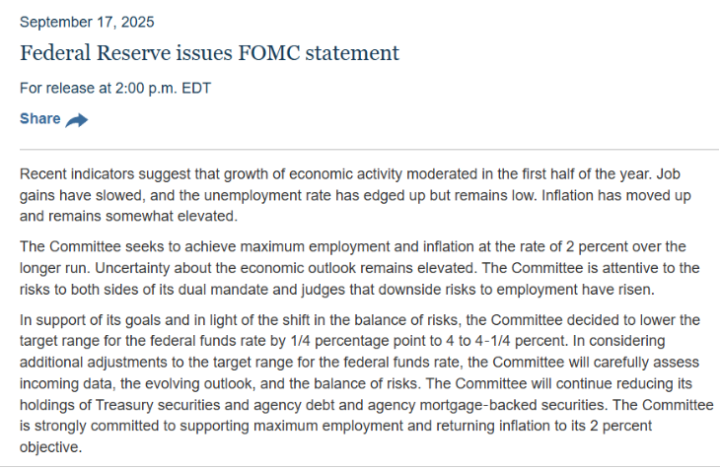
Task: Click the horizontal divider below Share
Action: [369, 149]
